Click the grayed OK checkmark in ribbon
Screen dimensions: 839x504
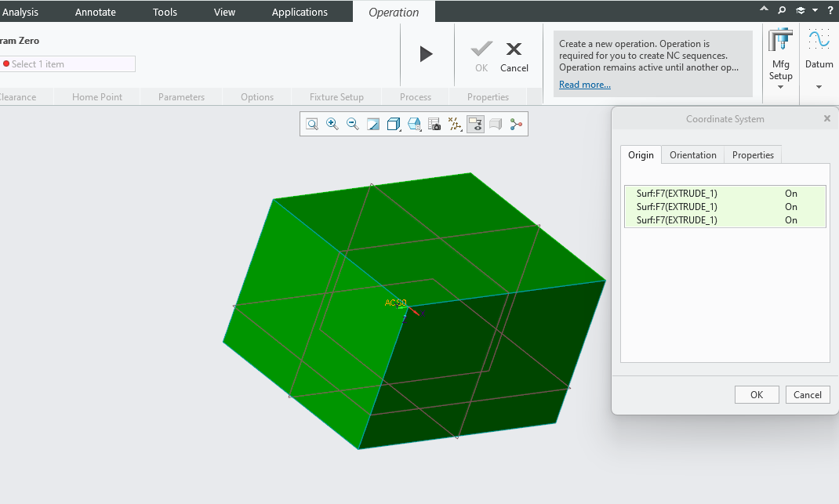pos(481,49)
